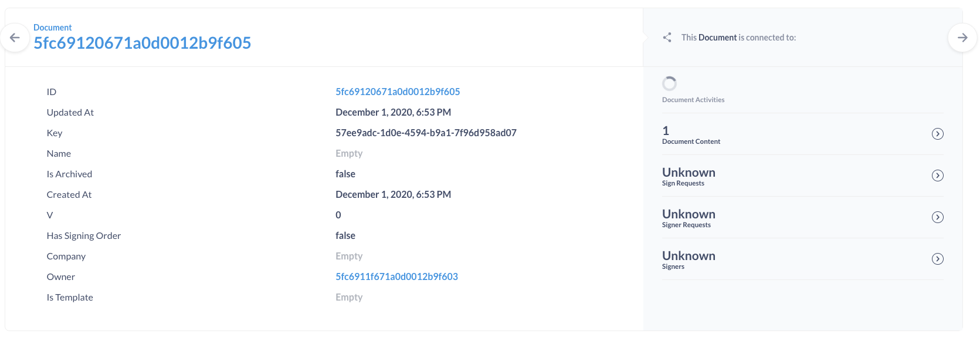The width and height of the screenshot is (980, 344).
Task: Select the document title heading
Action: click(x=143, y=43)
